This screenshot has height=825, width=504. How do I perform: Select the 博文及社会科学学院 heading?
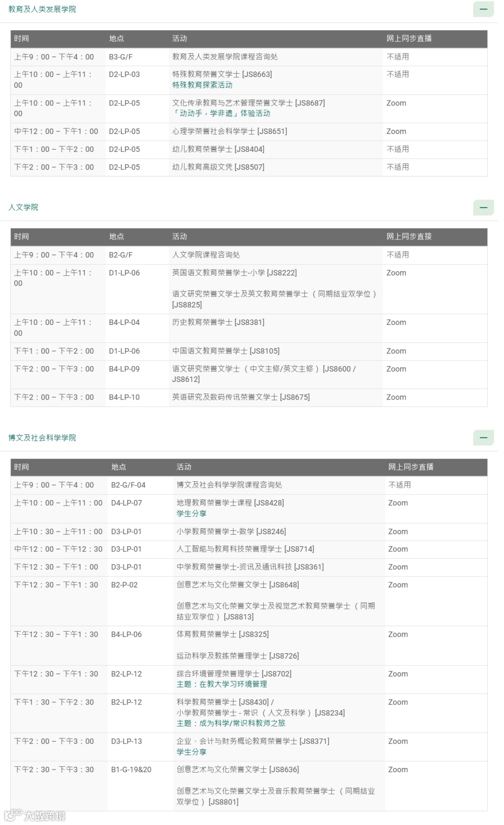pyautogui.click(x=42, y=437)
